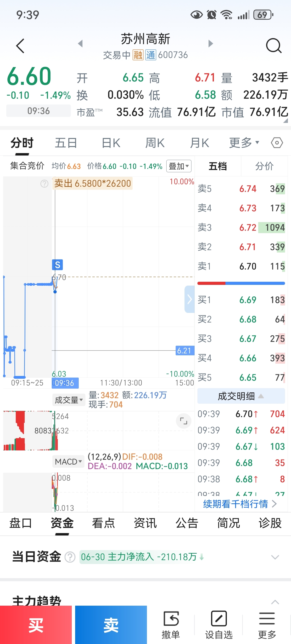
Task: Tap the red 买 buy button
Action: tap(36, 625)
